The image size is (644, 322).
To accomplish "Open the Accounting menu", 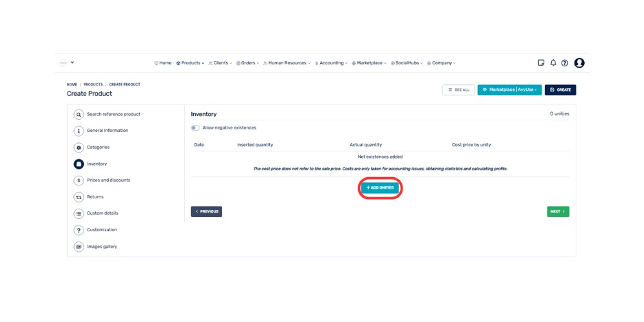I will 332,63.
